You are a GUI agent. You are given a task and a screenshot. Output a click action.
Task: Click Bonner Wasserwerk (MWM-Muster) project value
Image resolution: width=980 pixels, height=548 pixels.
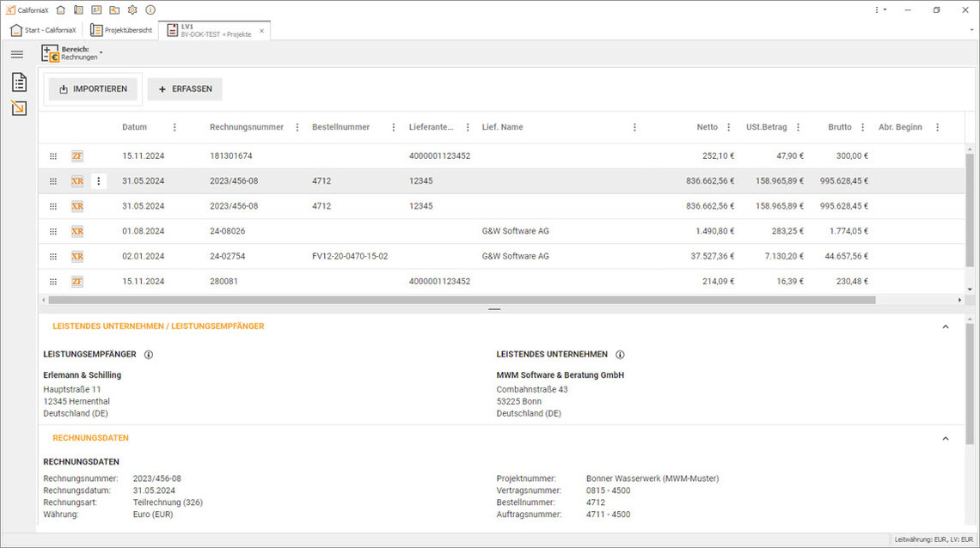pyautogui.click(x=652, y=478)
